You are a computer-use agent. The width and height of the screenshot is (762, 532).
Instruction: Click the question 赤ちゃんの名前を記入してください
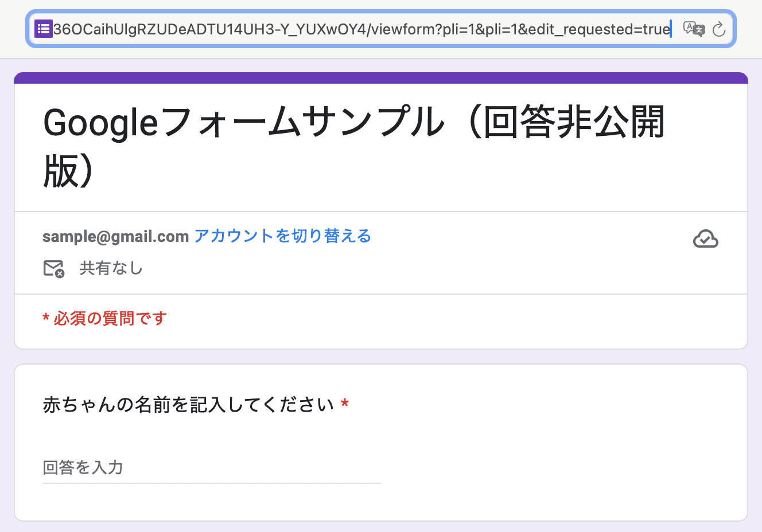[188, 405]
